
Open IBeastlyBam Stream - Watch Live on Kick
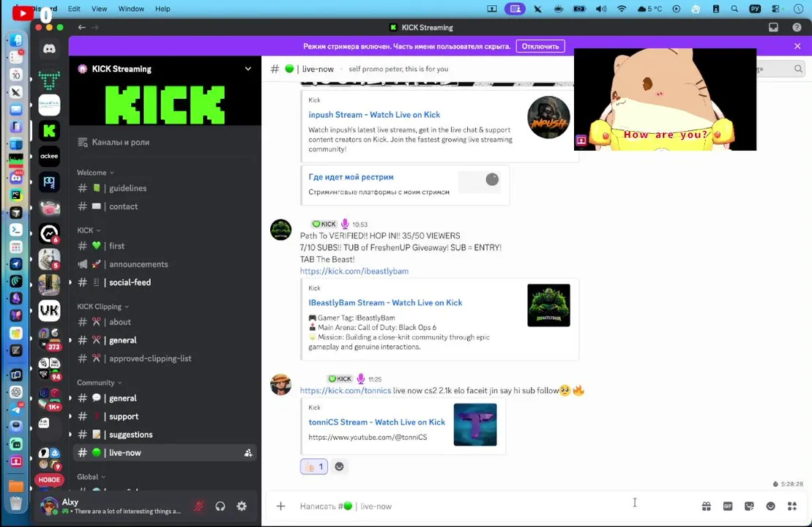pyautogui.click(x=385, y=303)
